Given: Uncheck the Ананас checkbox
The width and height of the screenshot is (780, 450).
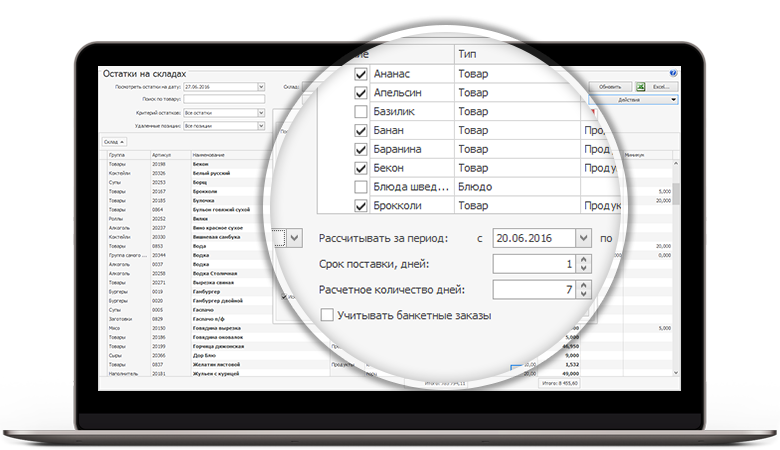Looking at the screenshot, I should (360, 74).
